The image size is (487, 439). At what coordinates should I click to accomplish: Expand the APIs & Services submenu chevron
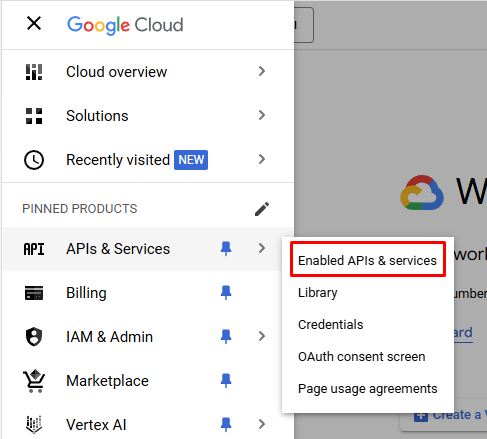pyautogui.click(x=262, y=248)
